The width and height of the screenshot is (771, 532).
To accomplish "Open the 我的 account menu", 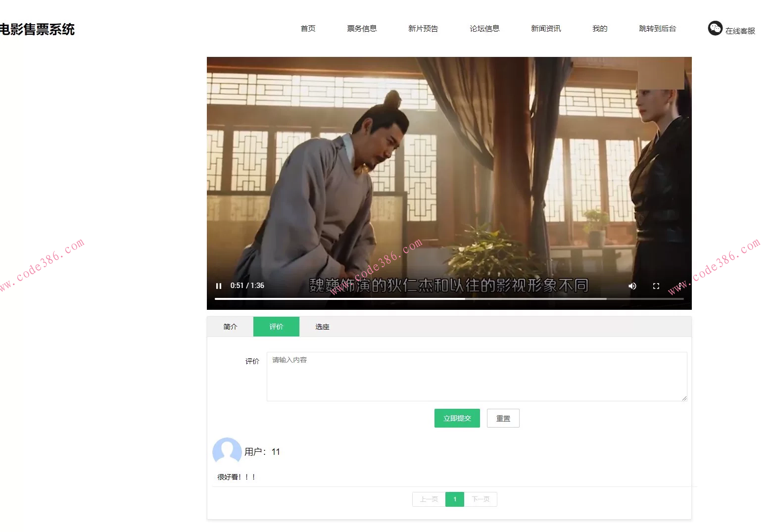I will tap(600, 29).
